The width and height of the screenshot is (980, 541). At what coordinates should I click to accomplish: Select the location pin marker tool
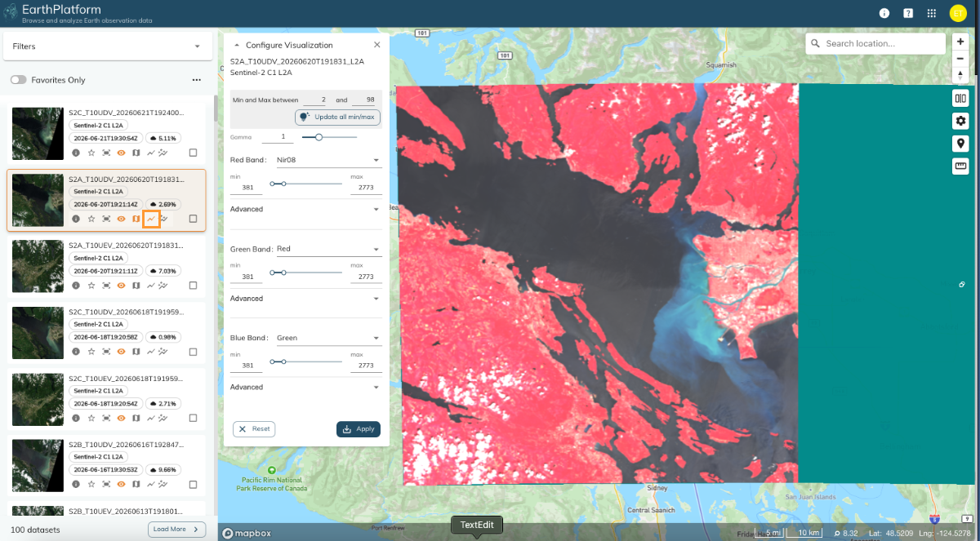960,144
